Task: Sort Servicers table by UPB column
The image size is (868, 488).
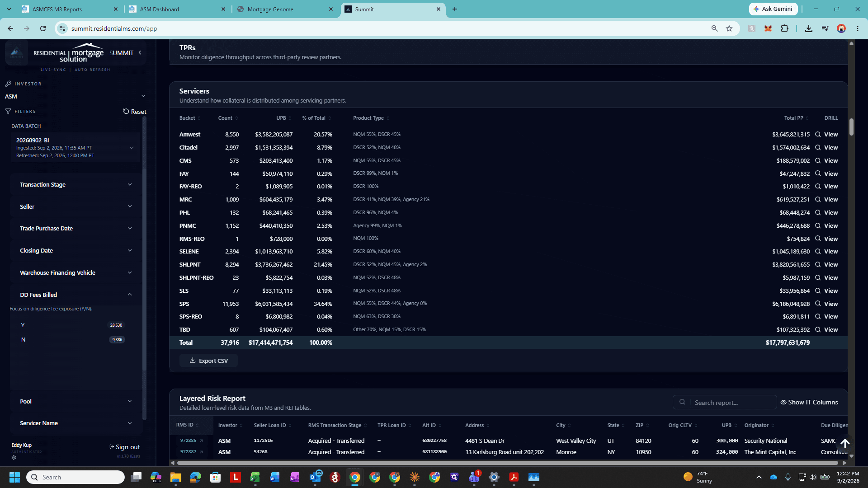Action: click(284, 118)
